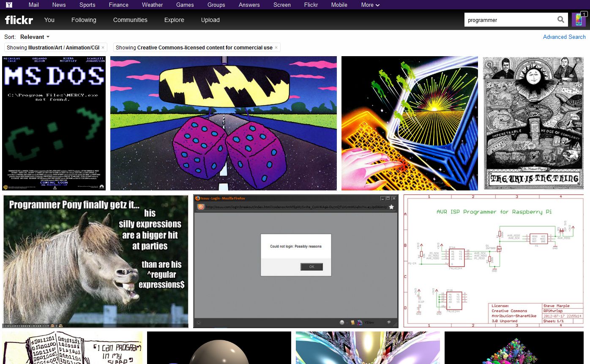Open the purple fuzzy dice road thumbnail
This screenshot has width=590, height=364.
coord(224,123)
